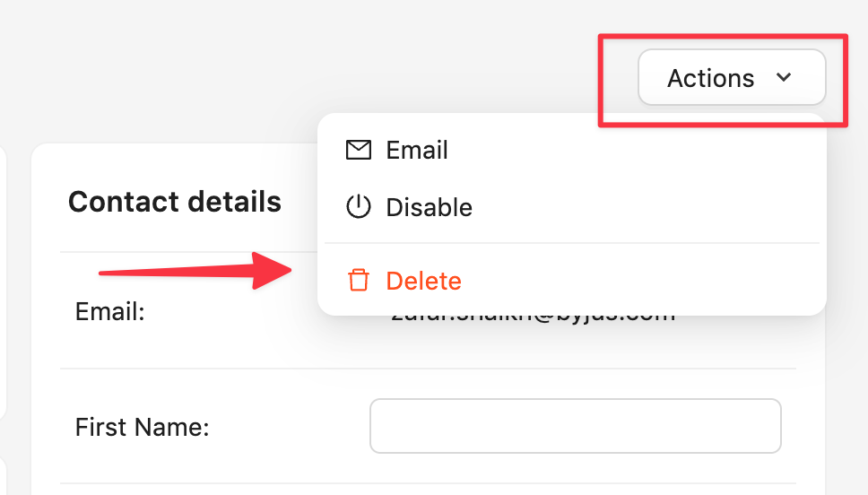
Task: Click the envelope icon beside Email
Action: [x=358, y=150]
